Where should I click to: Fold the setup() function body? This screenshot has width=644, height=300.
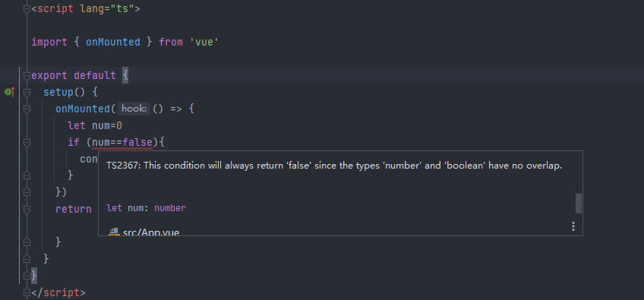click(27, 92)
